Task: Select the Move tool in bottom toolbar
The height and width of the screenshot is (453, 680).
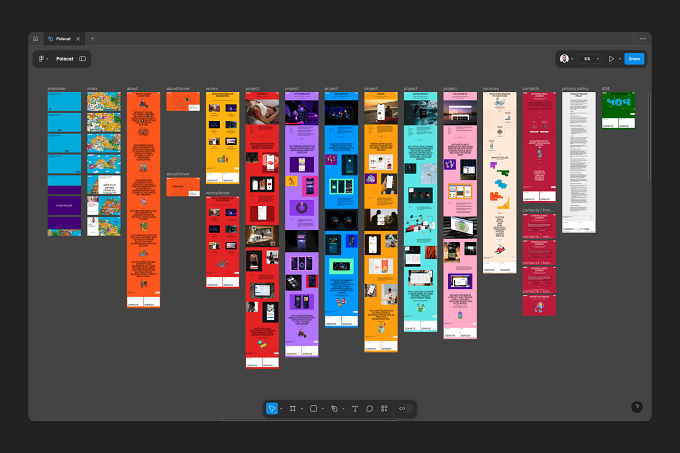Action: [271, 408]
